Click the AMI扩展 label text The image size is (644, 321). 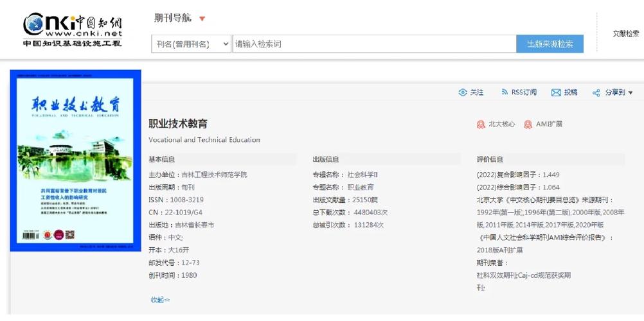point(549,124)
